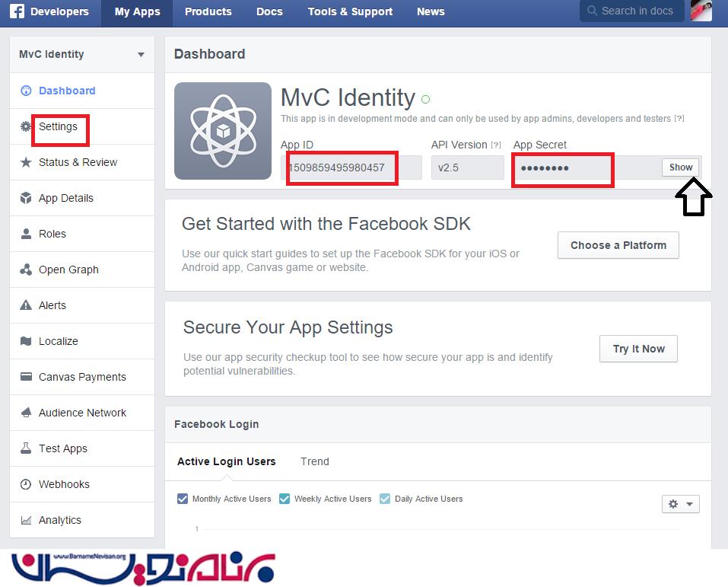728x587 pixels.
Task: Click the API Version v2.5 field
Action: [468, 167]
